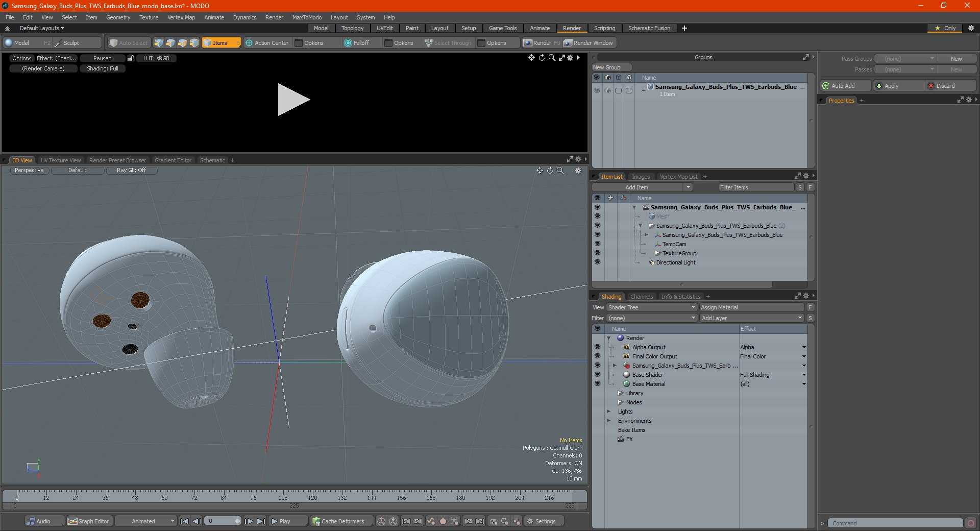Open the layout settings gear at top right
The image size is (980, 531).
(971, 28)
